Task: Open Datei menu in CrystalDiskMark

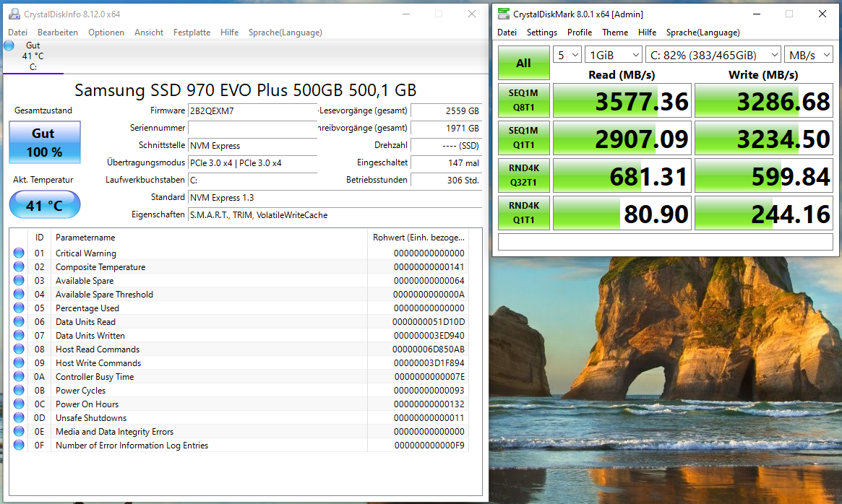Action: [507, 32]
